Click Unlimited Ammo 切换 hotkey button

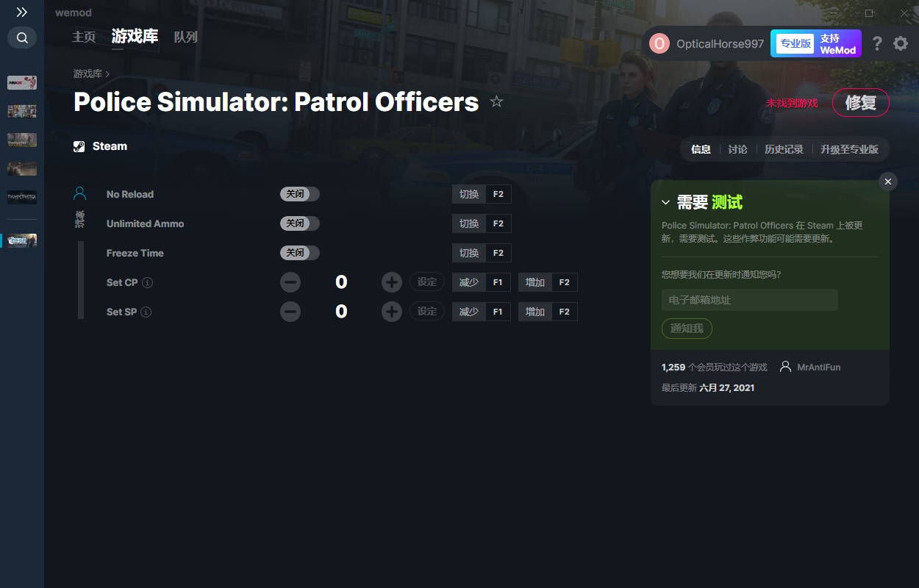[x=482, y=223]
